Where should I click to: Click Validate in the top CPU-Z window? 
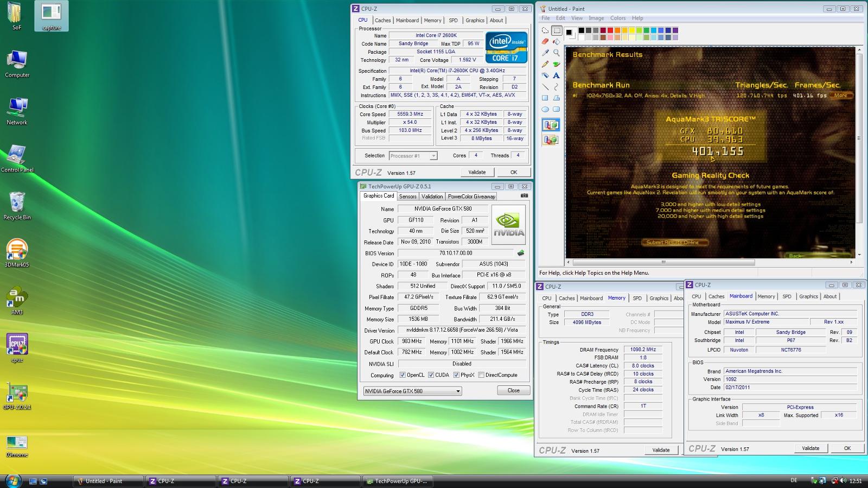coord(477,172)
